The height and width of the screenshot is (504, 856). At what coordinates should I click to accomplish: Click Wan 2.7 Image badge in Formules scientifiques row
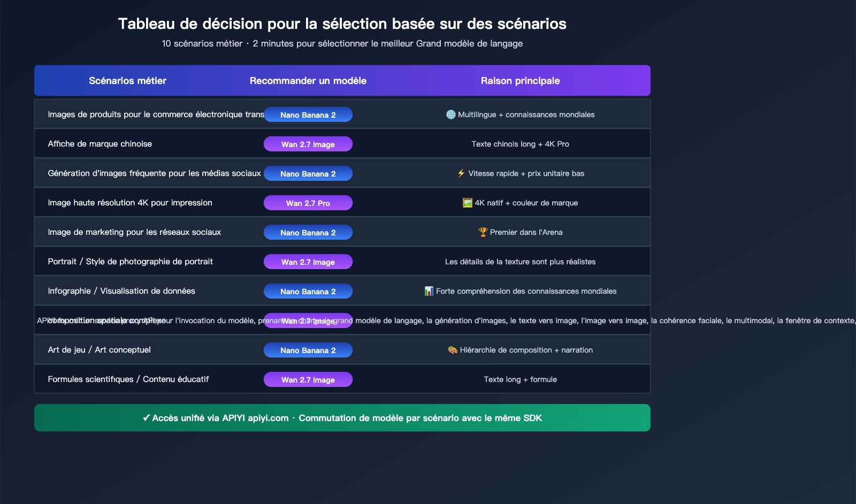[308, 380]
